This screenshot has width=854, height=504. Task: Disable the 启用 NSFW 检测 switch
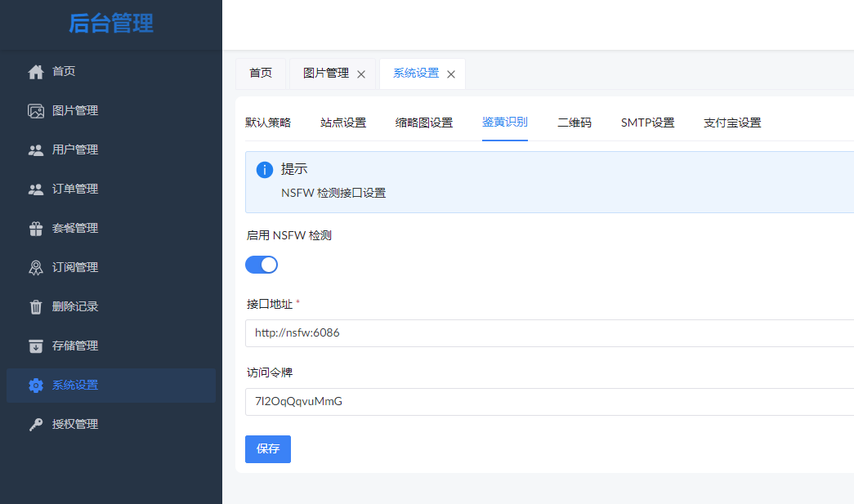[262, 265]
